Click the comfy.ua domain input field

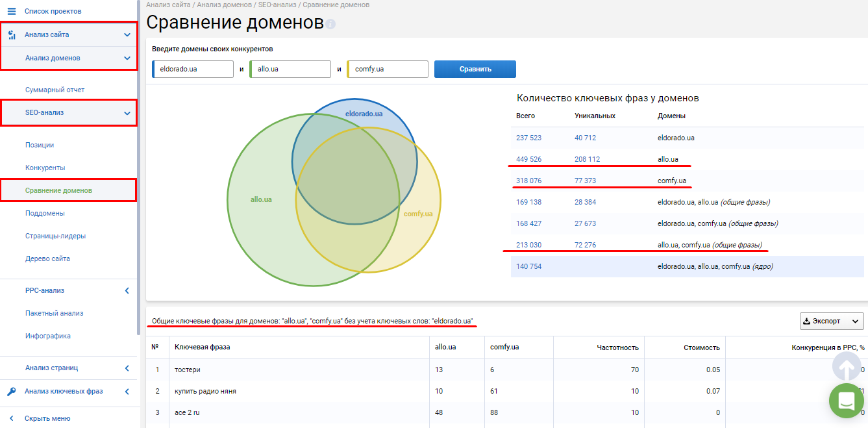(387, 69)
